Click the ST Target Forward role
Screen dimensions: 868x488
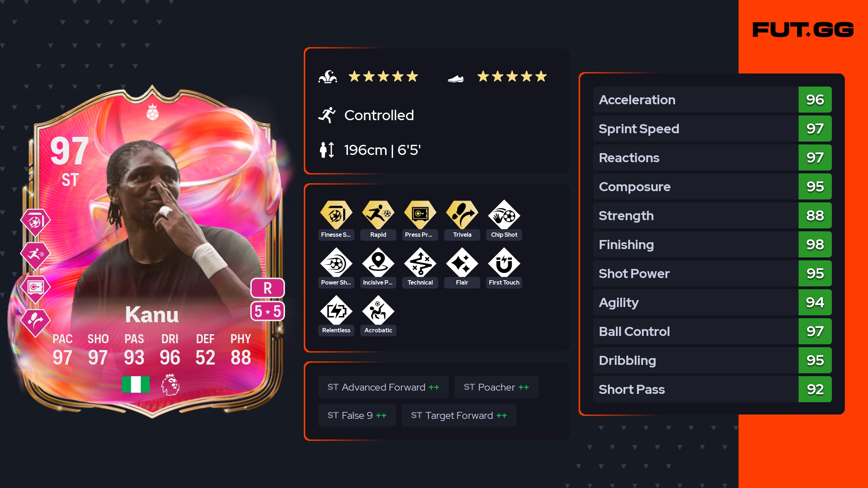pos(459,415)
